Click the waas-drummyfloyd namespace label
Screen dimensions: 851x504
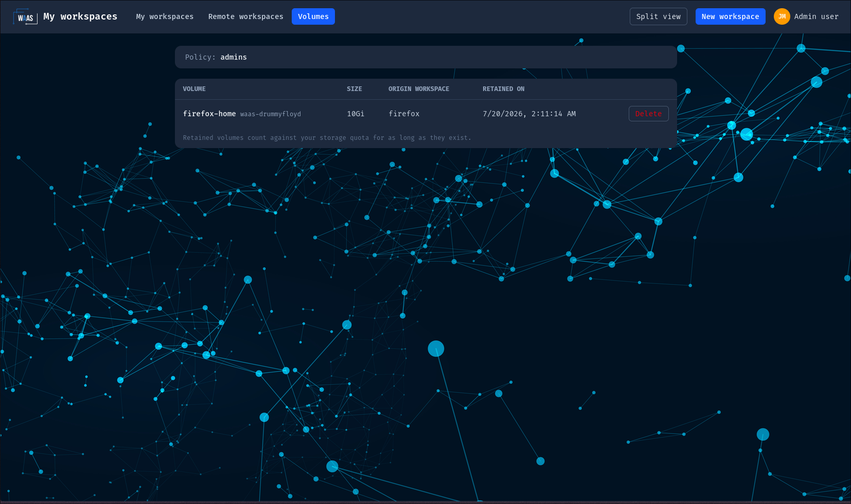(271, 114)
